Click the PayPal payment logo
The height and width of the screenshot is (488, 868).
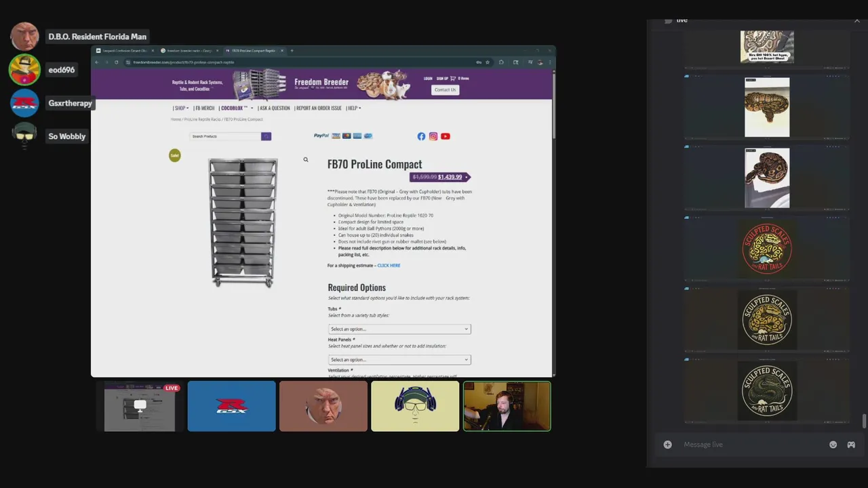click(321, 136)
